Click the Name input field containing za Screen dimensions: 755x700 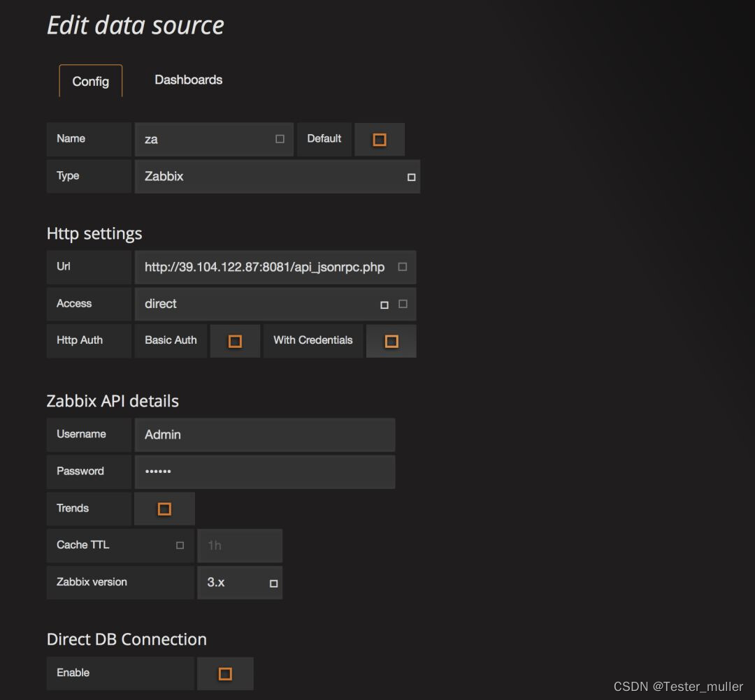pyautogui.click(x=214, y=139)
